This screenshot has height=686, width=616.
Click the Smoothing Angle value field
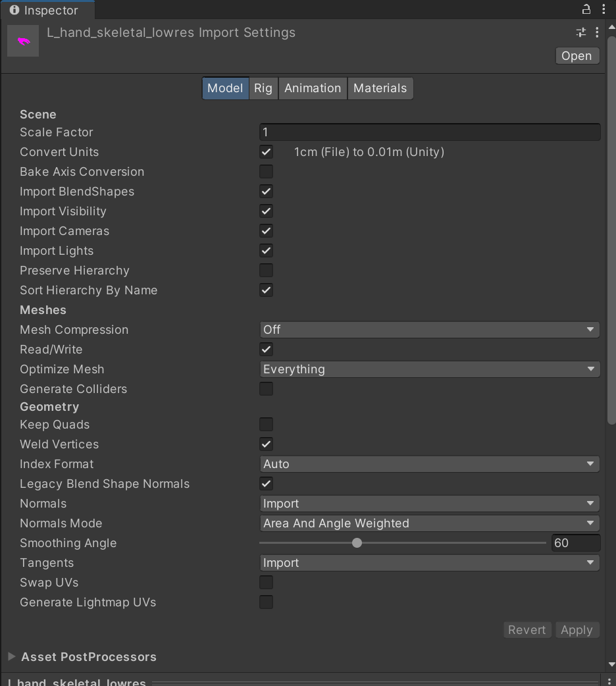tap(576, 543)
